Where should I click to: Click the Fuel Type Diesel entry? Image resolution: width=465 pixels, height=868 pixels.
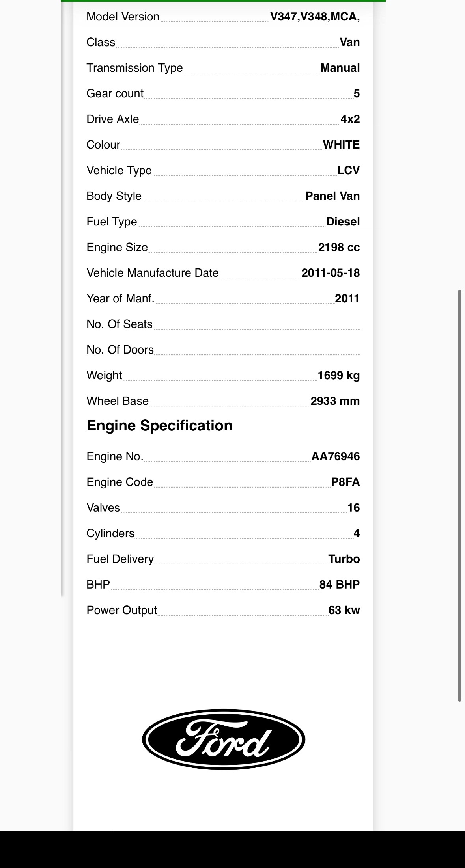[223, 222]
